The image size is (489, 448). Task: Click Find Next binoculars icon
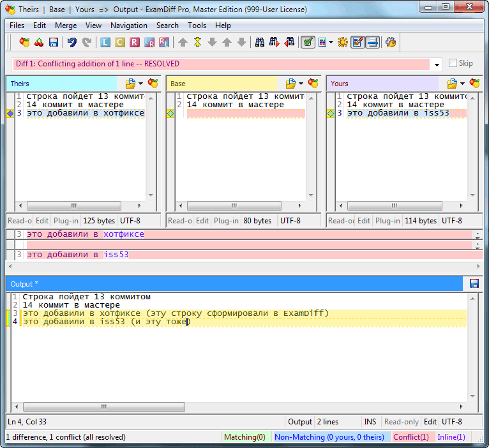(274, 42)
